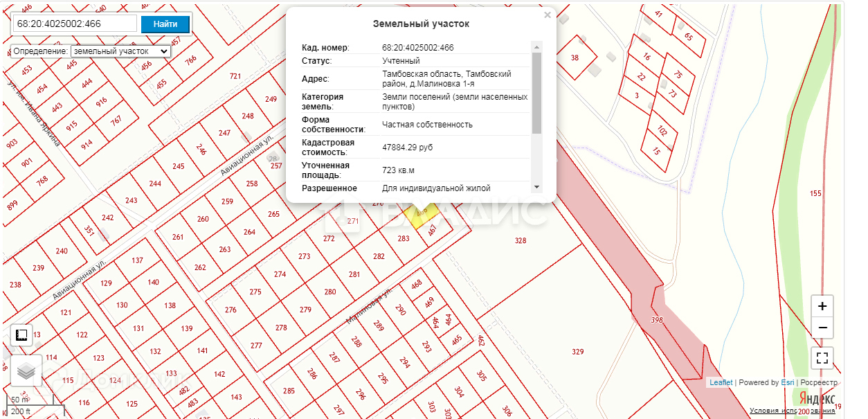The width and height of the screenshot is (868, 419).
Task: Click cadastral value 47884.29 руб
Action: pyautogui.click(x=407, y=148)
